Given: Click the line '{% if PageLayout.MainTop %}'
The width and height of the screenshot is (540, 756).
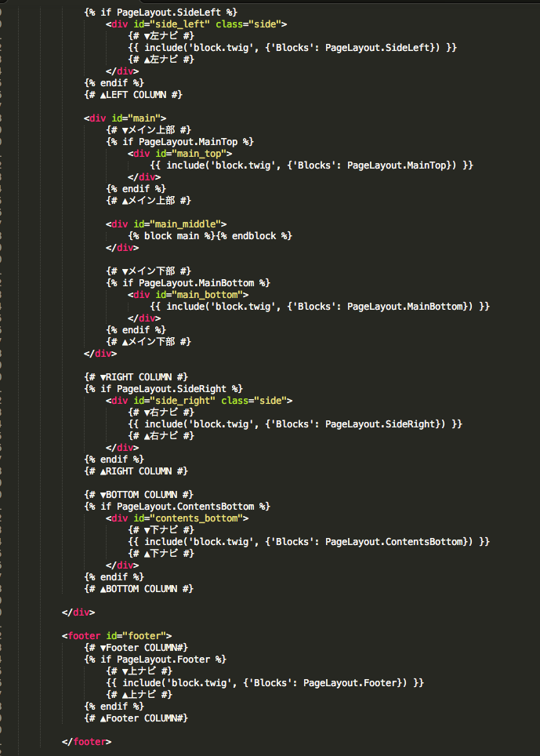Looking at the screenshot, I should [179, 142].
